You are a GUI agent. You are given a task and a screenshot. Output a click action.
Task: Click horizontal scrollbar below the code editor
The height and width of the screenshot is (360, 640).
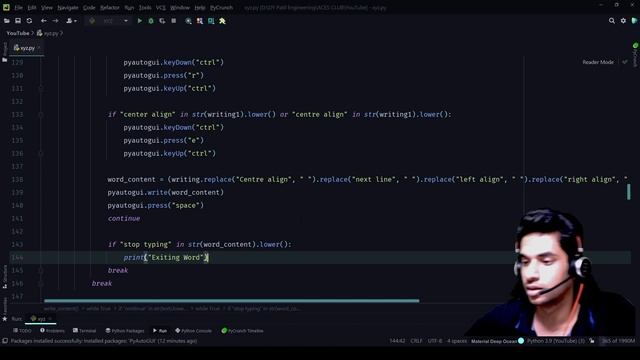pyautogui.click(x=231, y=301)
